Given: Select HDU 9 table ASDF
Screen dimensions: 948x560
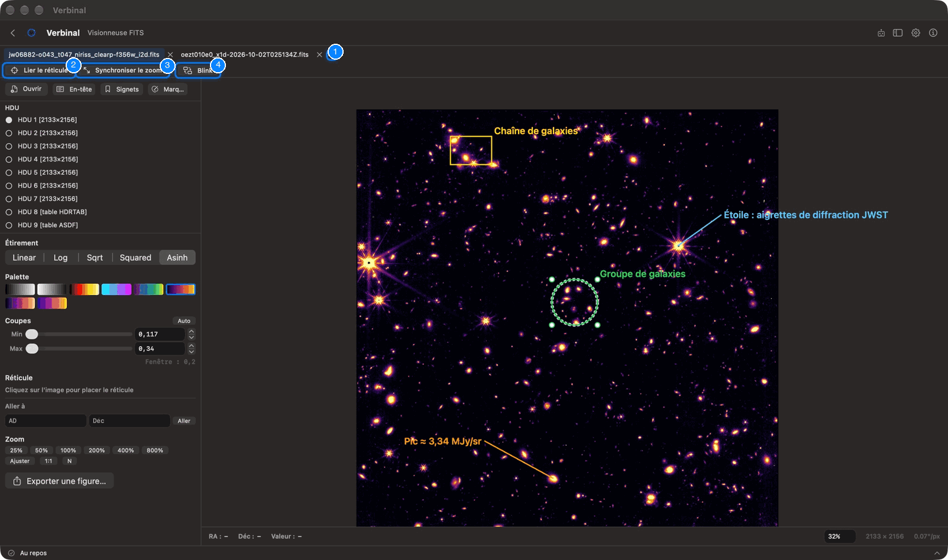Looking at the screenshot, I should tap(42, 225).
